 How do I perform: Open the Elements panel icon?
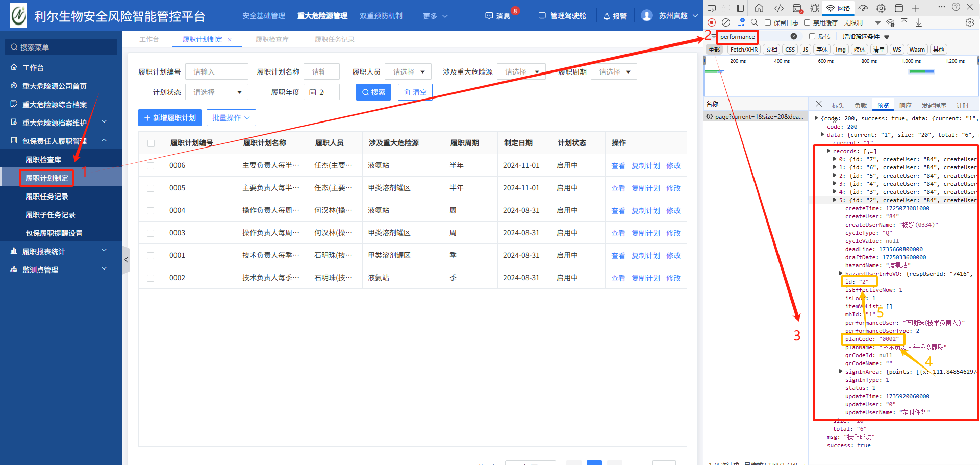pos(779,8)
